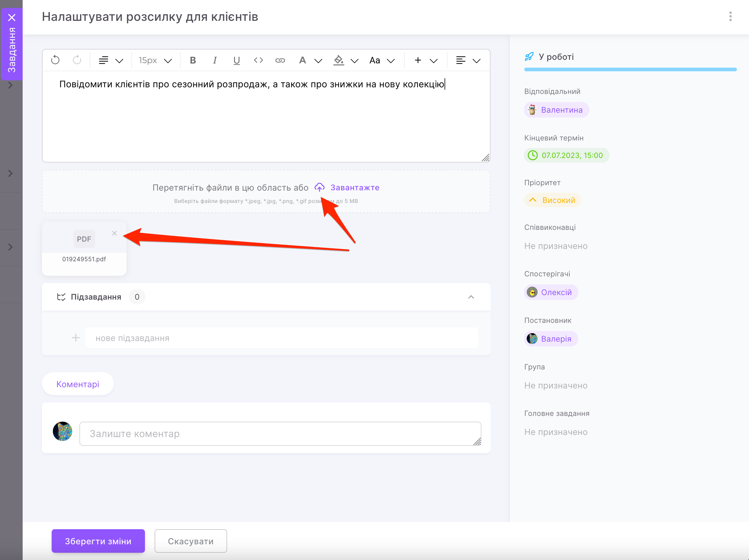The height and width of the screenshot is (560, 749).
Task: Click the Залиште коментар input field
Action: point(280,433)
